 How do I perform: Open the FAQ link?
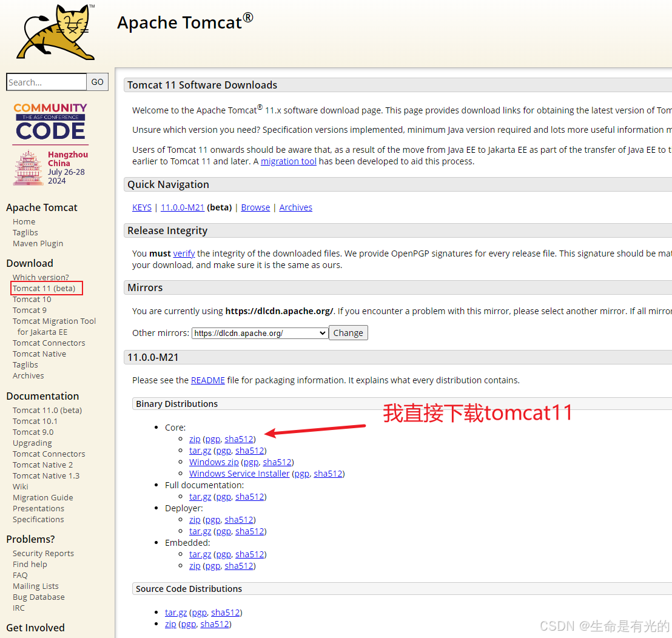[20, 575]
